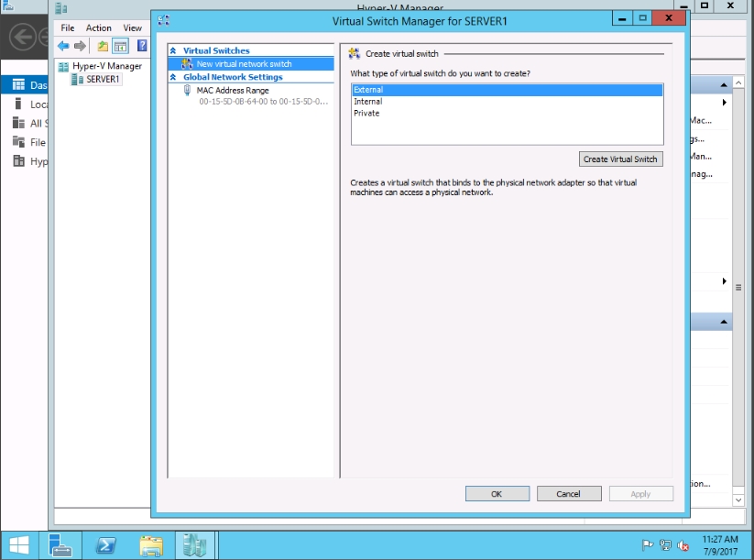Select SERVER1 in Hyper-V Manager tree
754x560 pixels.
[102, 80]
